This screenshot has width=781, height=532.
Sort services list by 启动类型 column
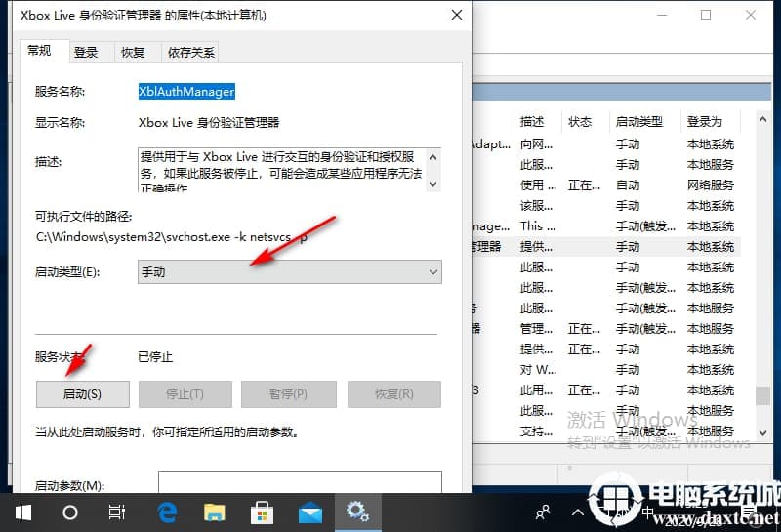[644, 122]
